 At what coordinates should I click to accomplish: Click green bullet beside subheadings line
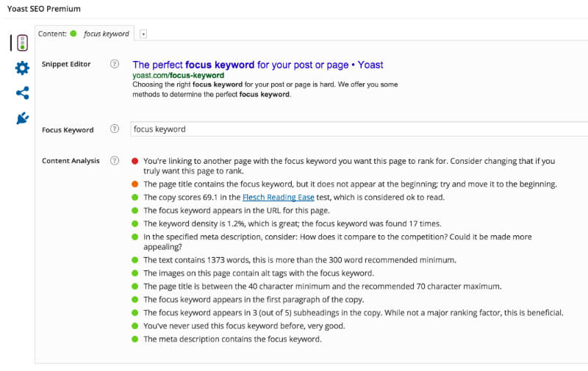point(135,313)
